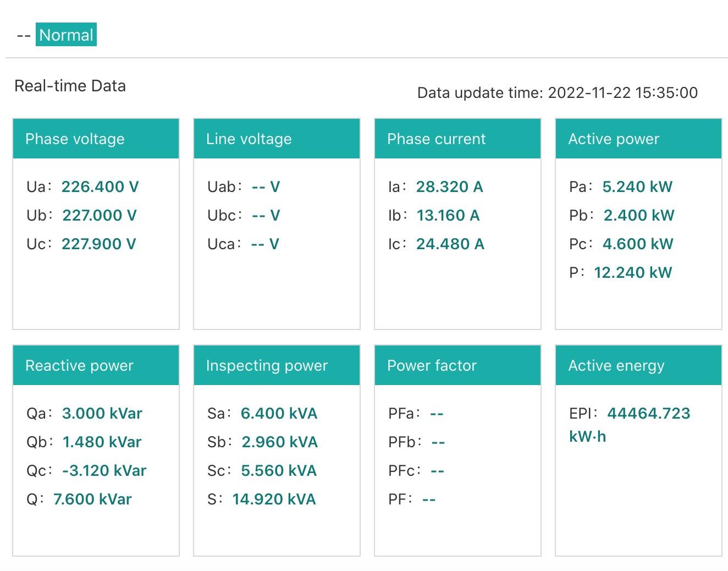Click the Normal status badge

[66, 35]
